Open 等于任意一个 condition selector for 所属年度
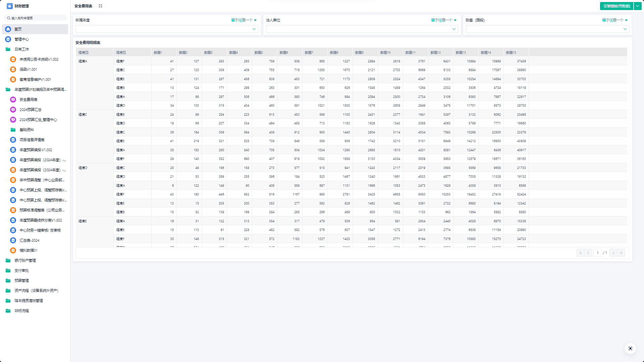 244,20
